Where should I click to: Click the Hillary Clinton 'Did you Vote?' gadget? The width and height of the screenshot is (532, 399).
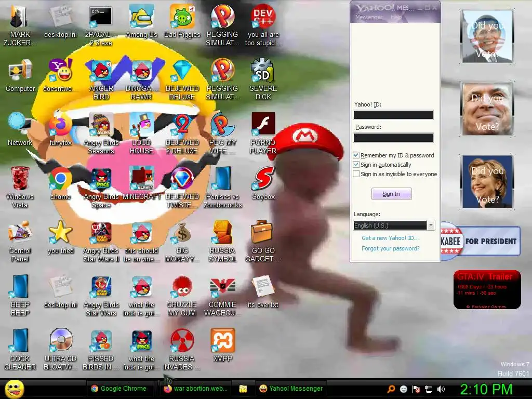pos(487,182)
